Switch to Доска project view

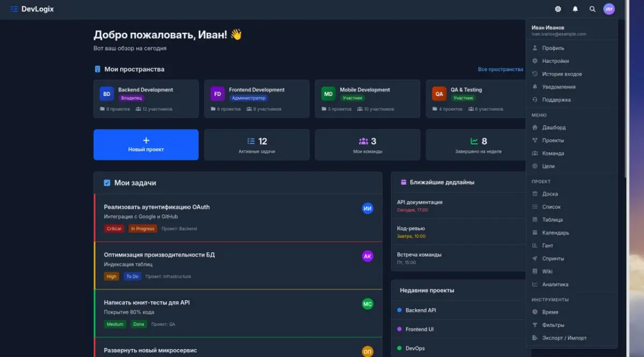click(x=571, y=194)
